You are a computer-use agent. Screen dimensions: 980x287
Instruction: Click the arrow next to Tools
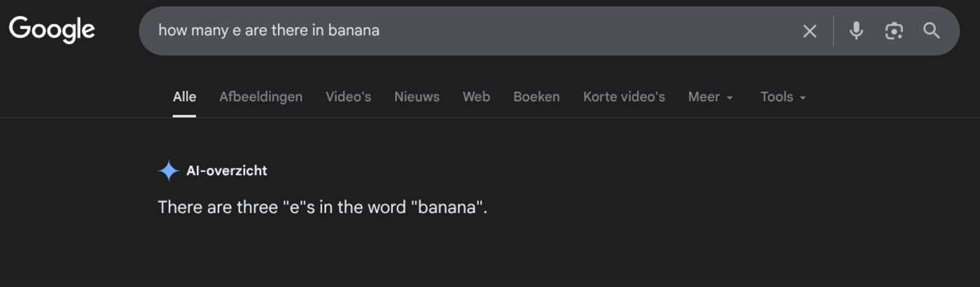[x=802, y=98]
